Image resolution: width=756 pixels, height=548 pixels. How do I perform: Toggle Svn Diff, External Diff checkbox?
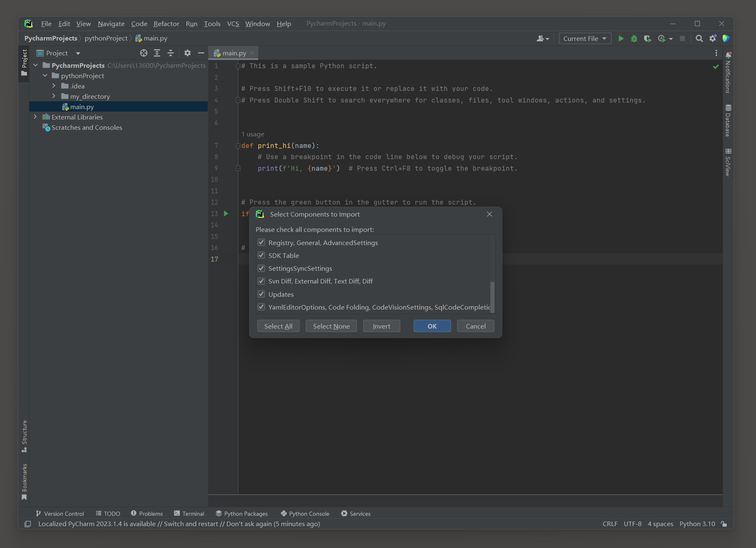click(261, 281)
